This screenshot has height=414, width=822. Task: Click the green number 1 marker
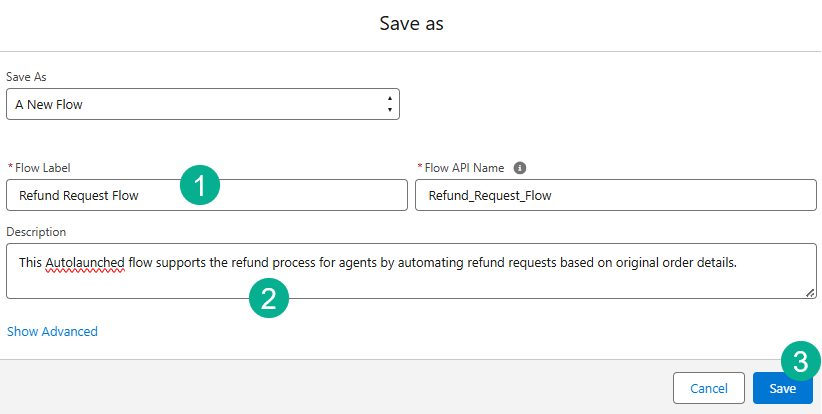[x=200, y=186]
